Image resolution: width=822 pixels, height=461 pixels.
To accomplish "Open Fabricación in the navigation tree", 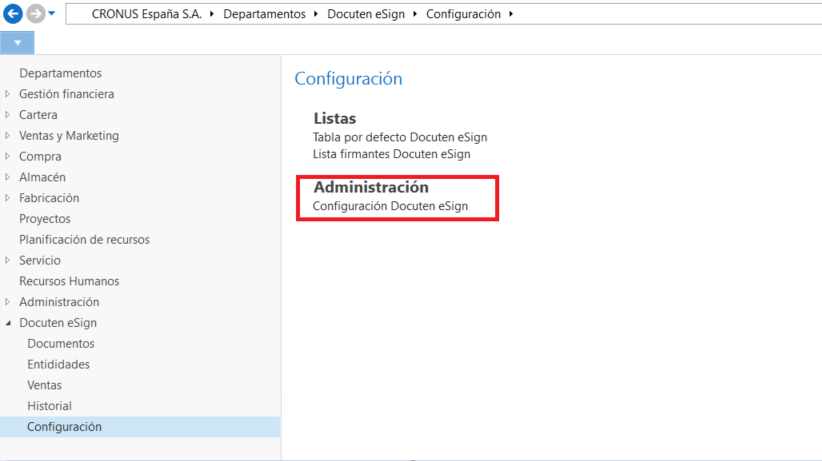I will (49, 198).
